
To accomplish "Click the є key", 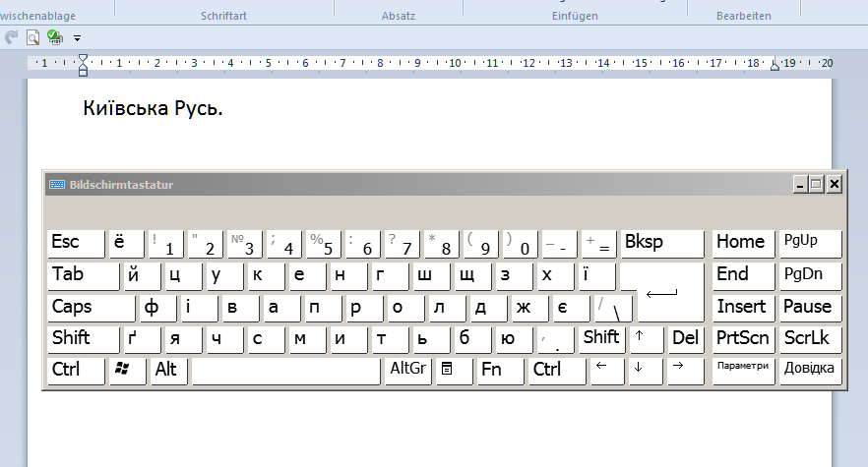I will pyautogui.click(x=571, y=308).
